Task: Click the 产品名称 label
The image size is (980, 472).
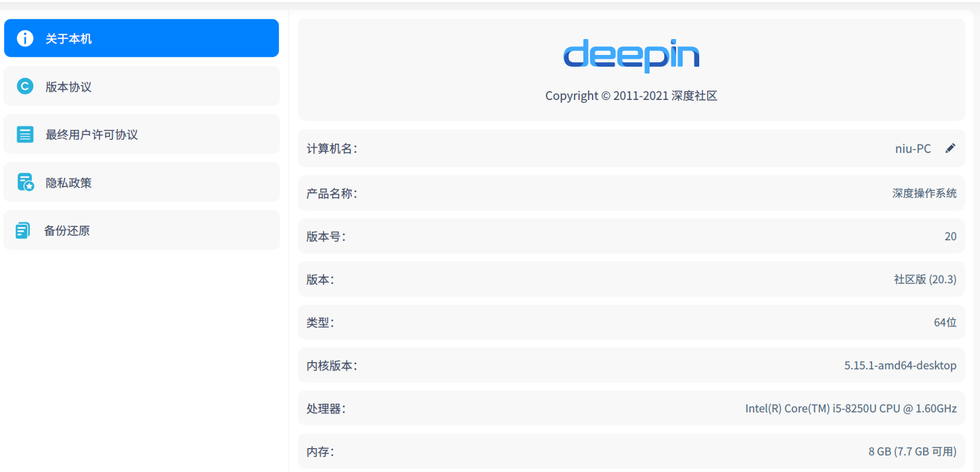Action: (x=332, y=193)
